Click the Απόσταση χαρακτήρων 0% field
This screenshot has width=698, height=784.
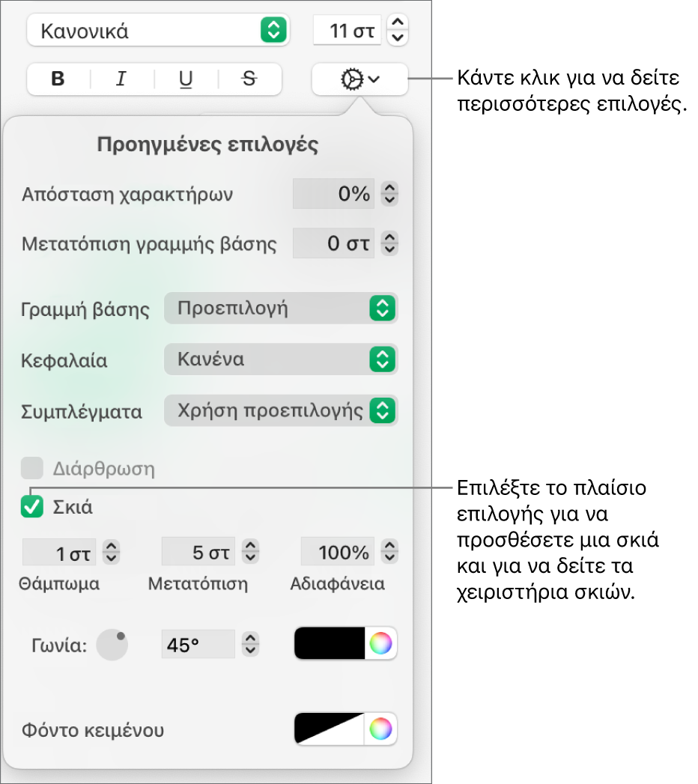point(333,193)
